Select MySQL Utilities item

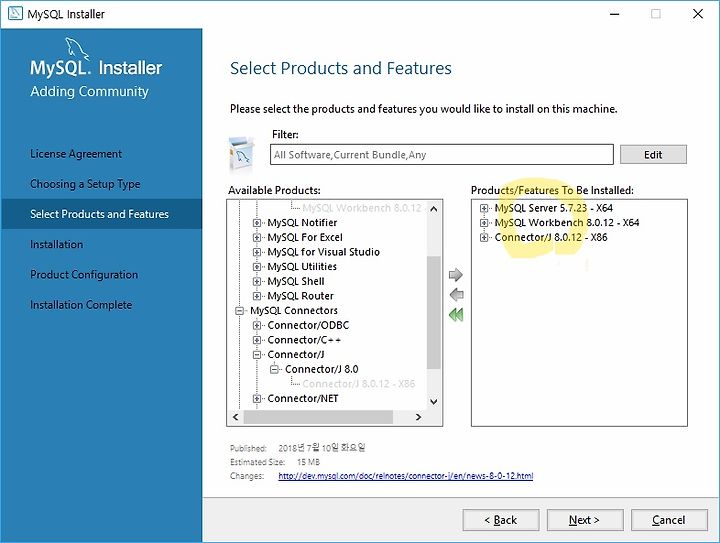(x=302, y=267)
